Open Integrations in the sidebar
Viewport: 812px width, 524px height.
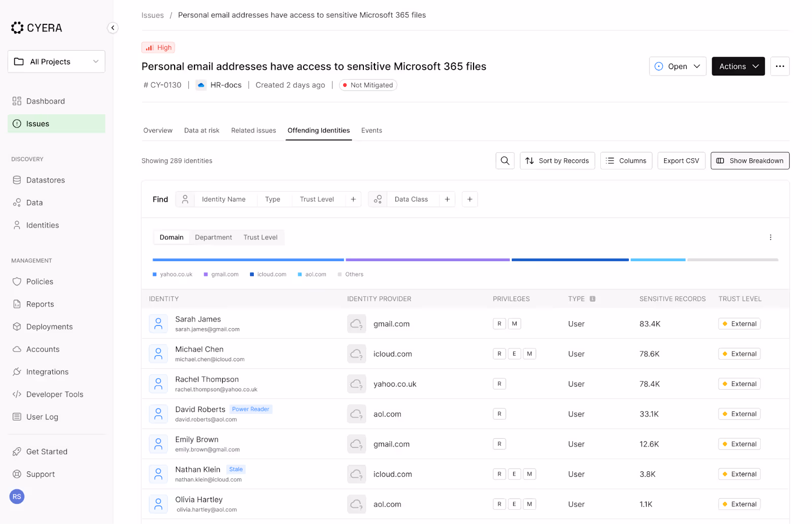point(56,372)
